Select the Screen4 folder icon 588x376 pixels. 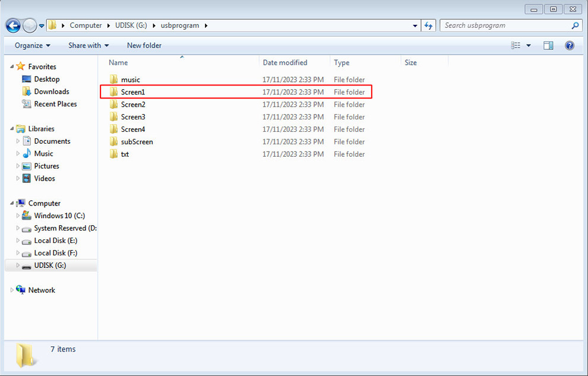click(113, 129)
